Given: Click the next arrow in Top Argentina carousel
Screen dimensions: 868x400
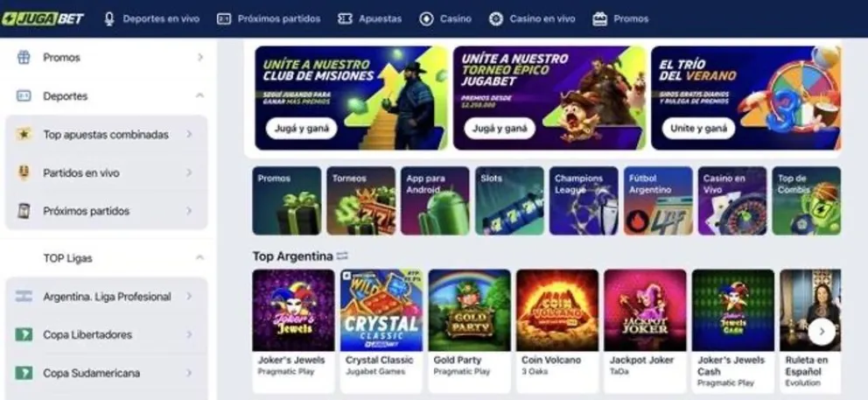Looking at the screenshot, I should [x=822, y=332].
